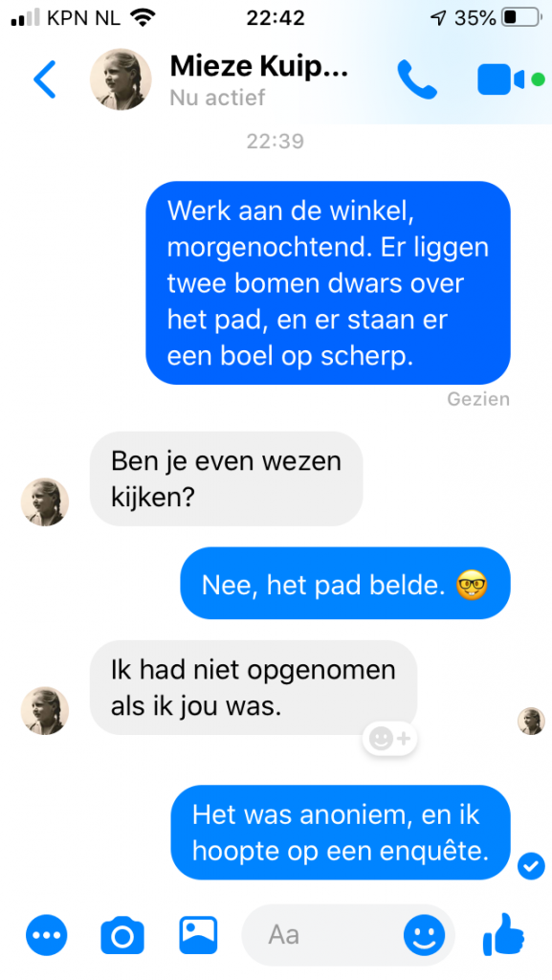Open the more options three-dot menu
This screenshot has height=980, width=552.
pyautogui.click(x=46, y=935)
